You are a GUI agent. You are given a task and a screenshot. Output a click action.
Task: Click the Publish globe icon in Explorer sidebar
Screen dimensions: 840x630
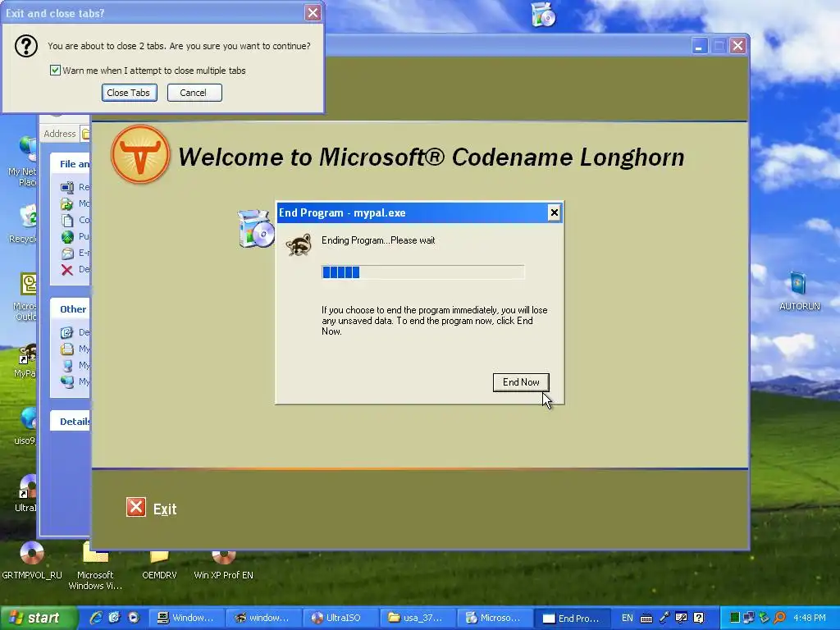click(67, 236)
